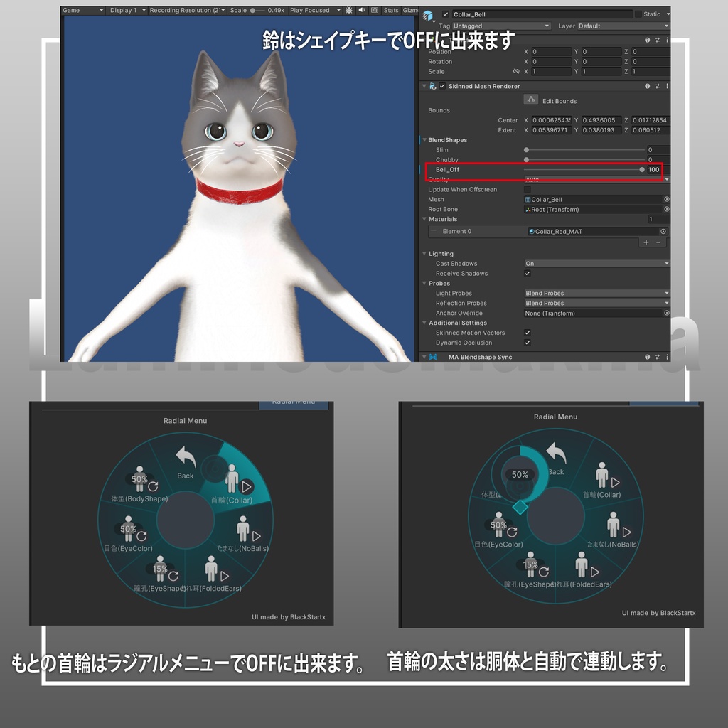Viewport: 728px width, 728px height.
Task: Open help for MA Blendshape Sync
Action: pos(647,357)
